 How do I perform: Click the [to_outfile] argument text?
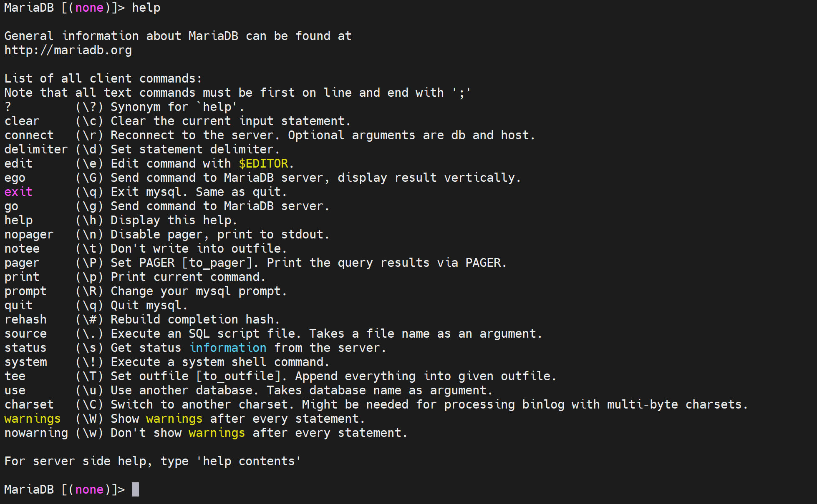click(x=242, y=376)
